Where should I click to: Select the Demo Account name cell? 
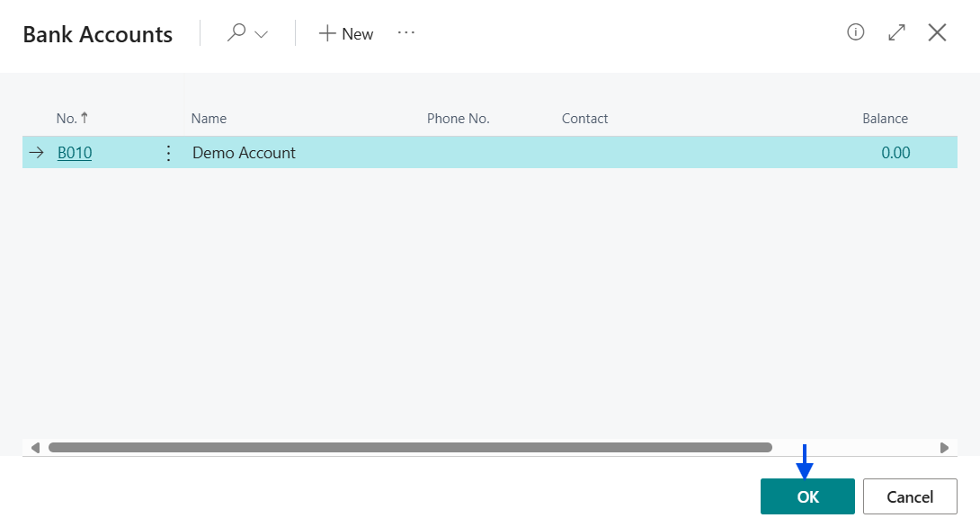tap(244, 153)
